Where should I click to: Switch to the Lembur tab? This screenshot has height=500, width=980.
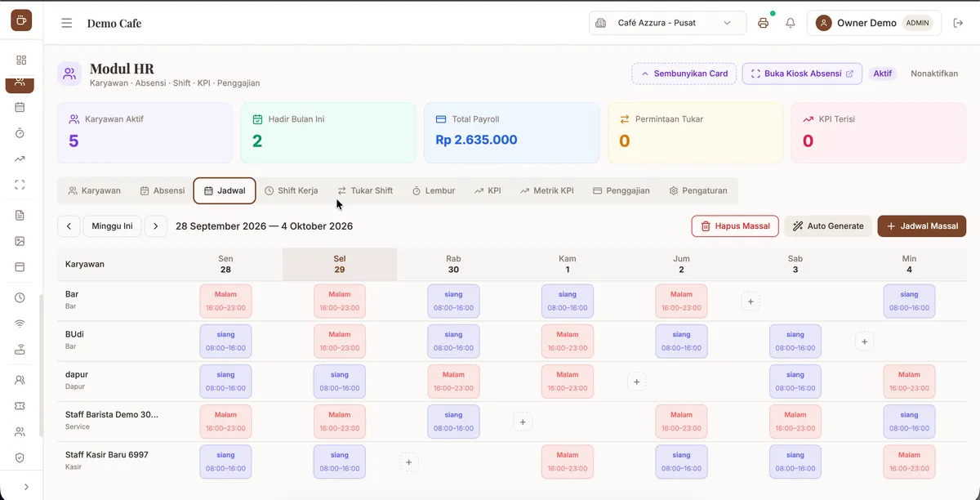(x=435, y=190)
